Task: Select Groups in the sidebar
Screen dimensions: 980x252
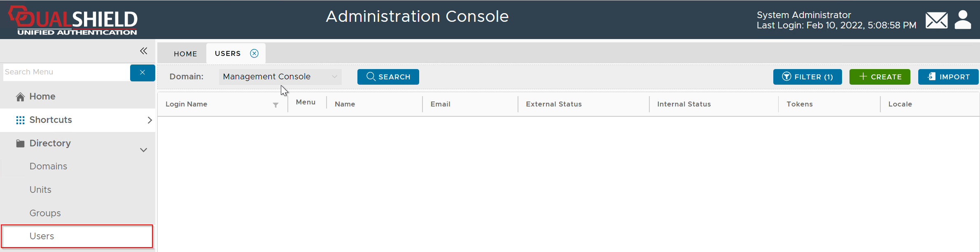Action: 45,213
